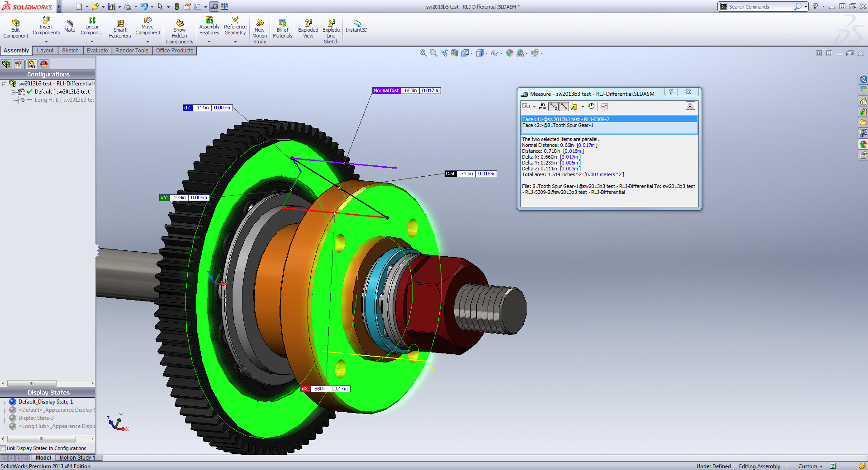Collapse the Measure dialog results pane
The width and height of the screenshot is (868, 470).
pyautogui.click(x=690, y=106)
